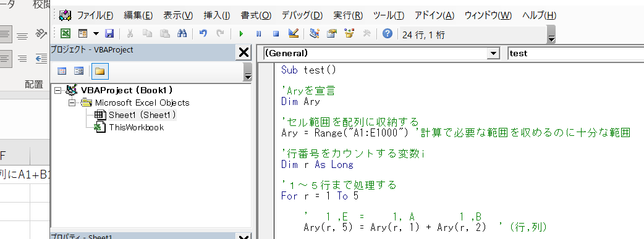Open the デバッグ(D) menu

[302, 15]
